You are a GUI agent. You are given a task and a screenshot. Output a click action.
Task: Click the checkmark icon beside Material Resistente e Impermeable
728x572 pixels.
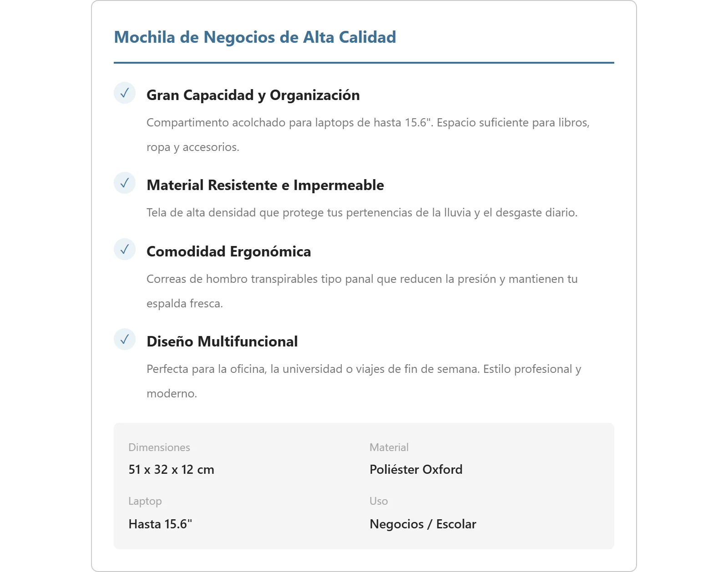[125, 183]
